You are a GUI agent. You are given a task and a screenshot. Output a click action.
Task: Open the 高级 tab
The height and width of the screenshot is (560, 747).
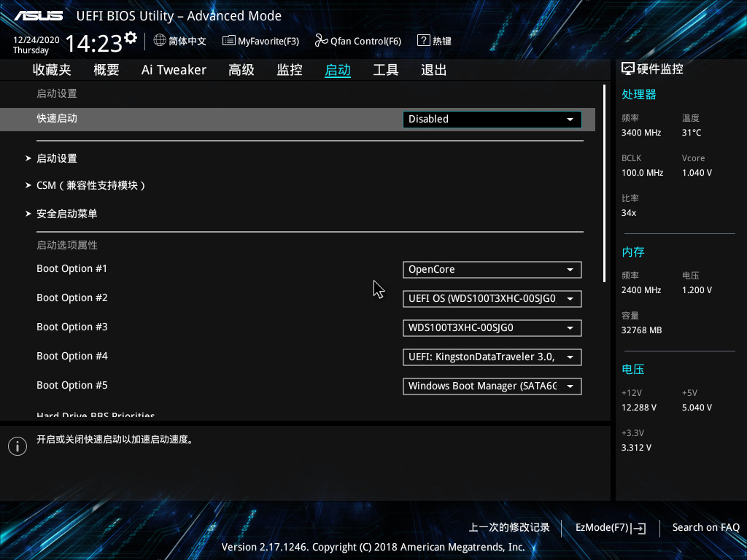tap(241, 70)
